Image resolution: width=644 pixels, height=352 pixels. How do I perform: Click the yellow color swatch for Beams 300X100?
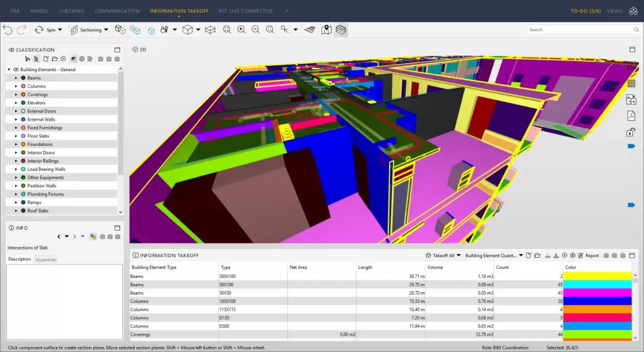pos(597,277)
